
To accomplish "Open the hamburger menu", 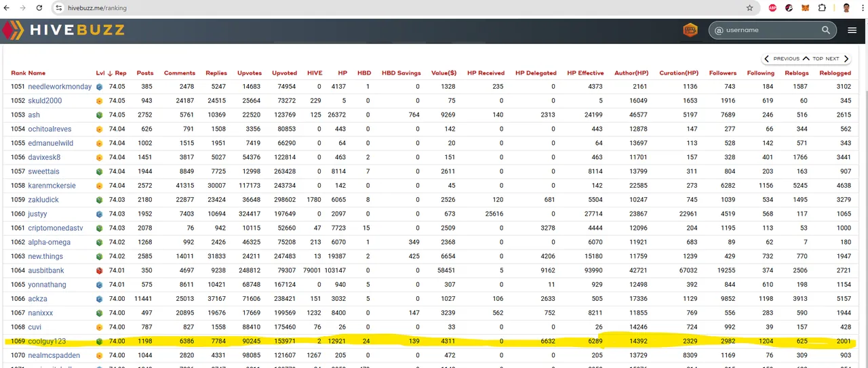I will (852, 30).
